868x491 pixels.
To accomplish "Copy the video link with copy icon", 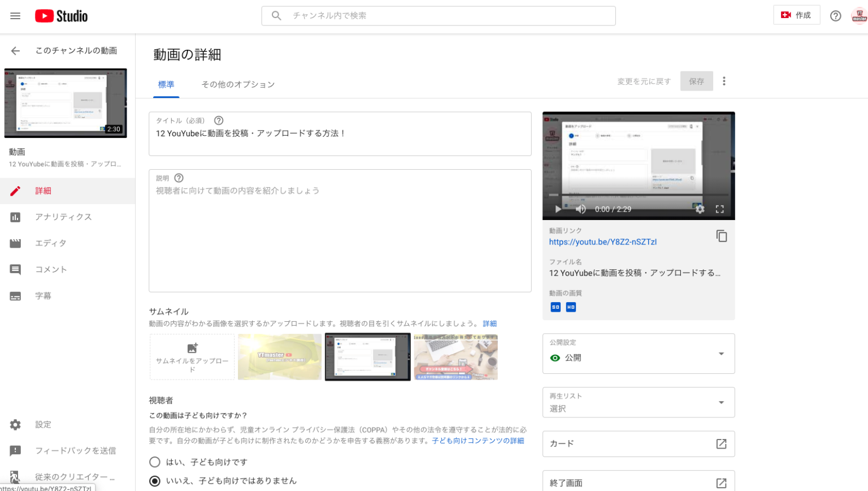I will tap(721, 236).
